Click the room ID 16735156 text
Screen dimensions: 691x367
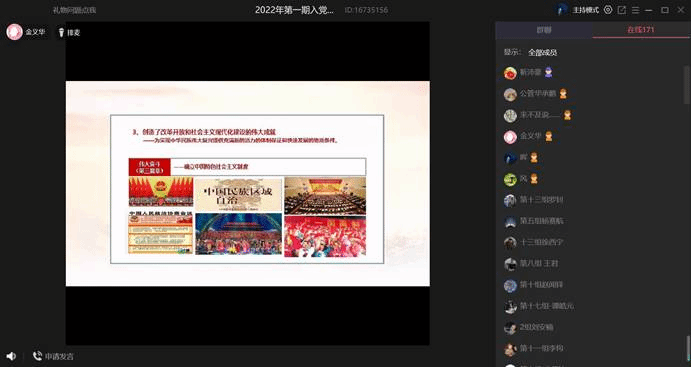[x=366, y=10]
